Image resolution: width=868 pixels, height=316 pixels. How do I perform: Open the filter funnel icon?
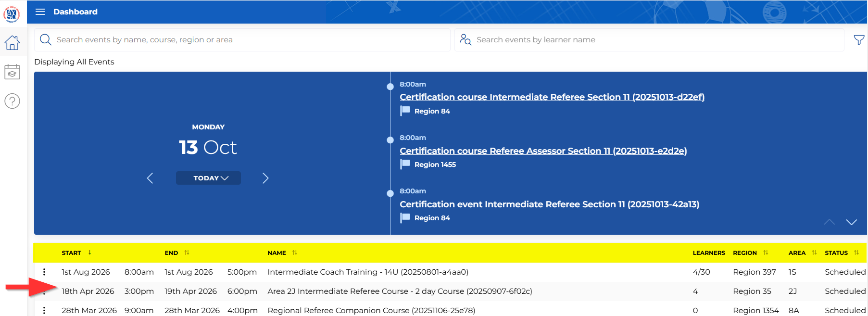click(x=859, y=40)
